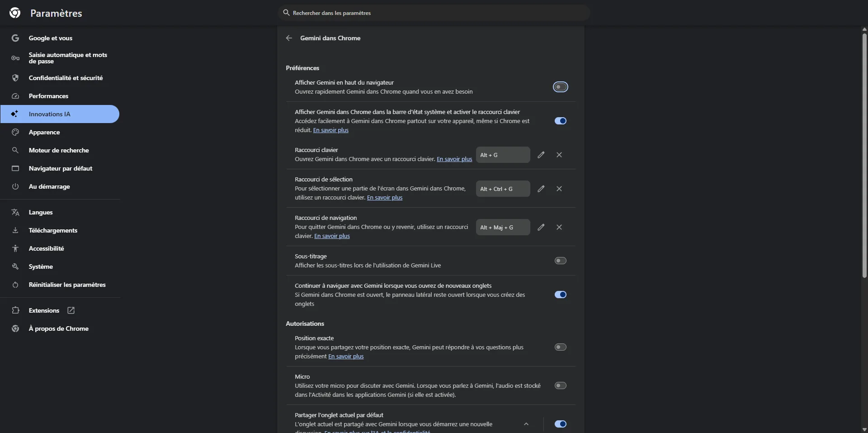
Task: Edit the Raccourci de navigation shortcut
Action: (x=541, y=227)
